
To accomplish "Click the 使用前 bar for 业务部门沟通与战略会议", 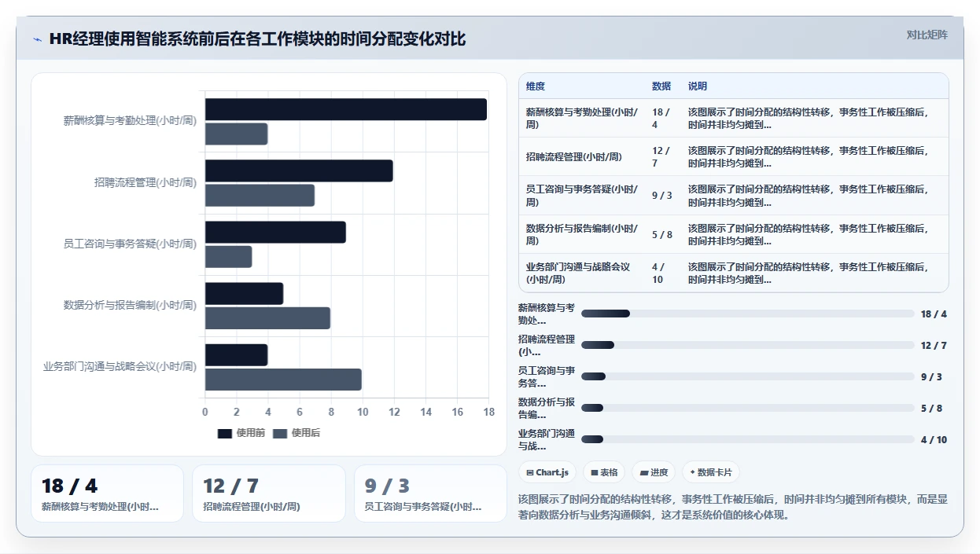I will click(237, 354).
